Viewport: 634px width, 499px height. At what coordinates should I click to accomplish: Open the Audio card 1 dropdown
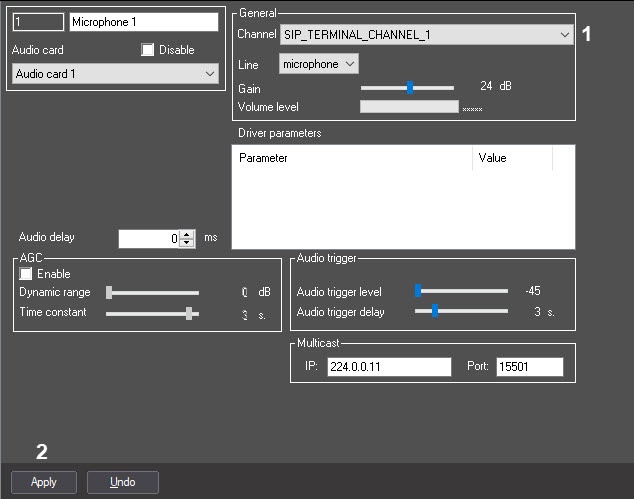(x=114, y=74)
